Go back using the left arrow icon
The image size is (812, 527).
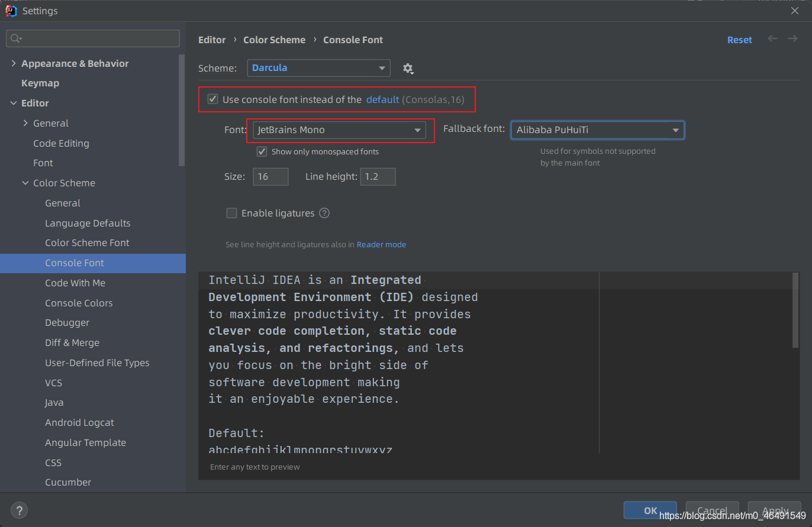point(772,39)
